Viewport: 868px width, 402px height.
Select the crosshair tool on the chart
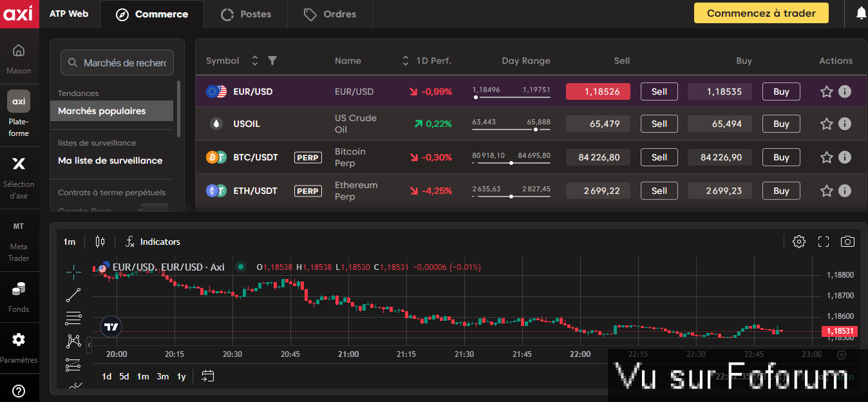tap(73, 271)
